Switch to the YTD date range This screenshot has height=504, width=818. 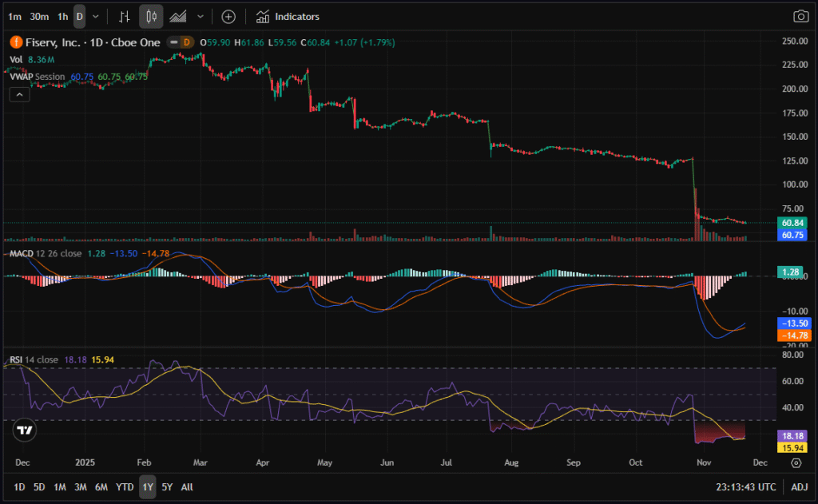click(125, 486)
